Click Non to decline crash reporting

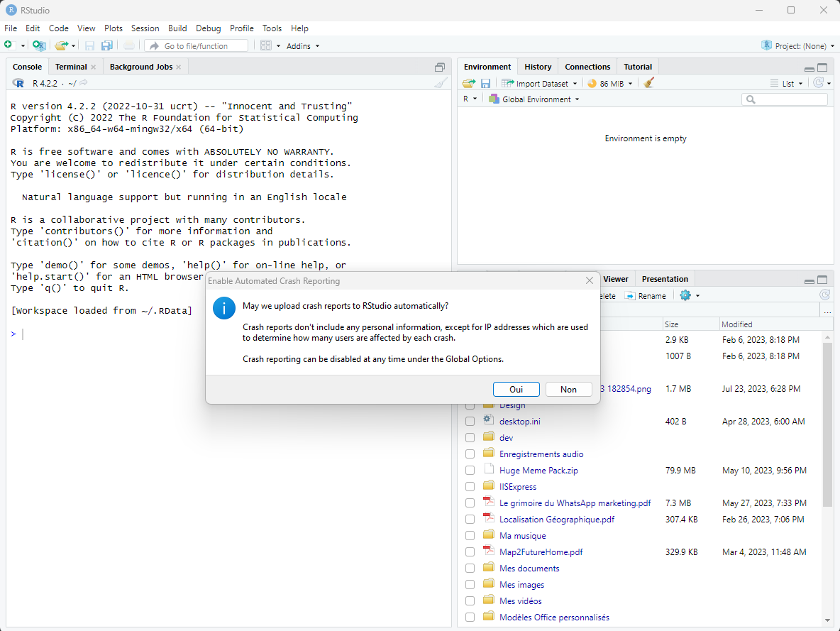[568, 389]
